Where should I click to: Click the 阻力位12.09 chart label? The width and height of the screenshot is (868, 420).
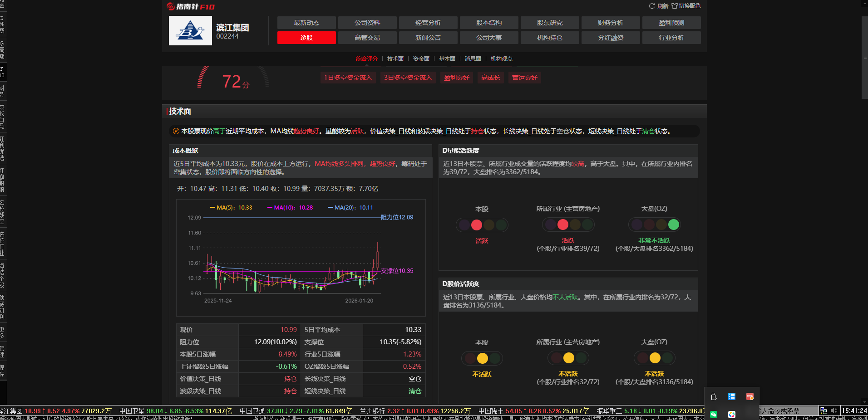[x=397, y=218]
